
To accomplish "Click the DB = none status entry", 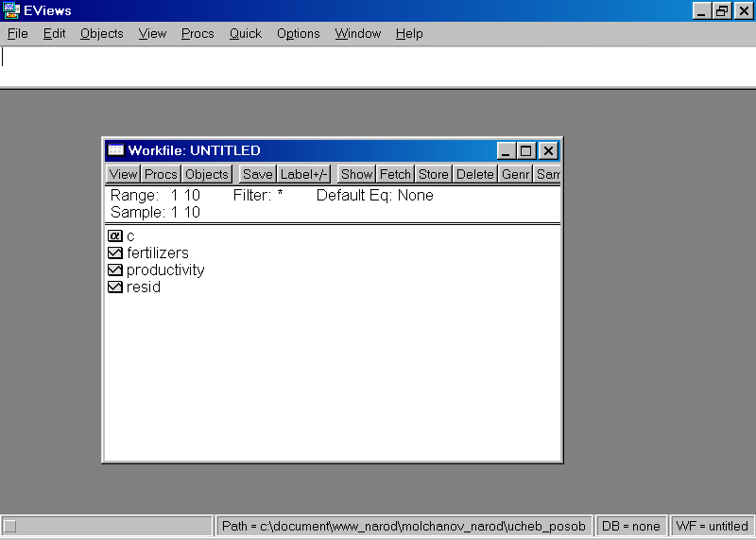I will pos(631,526).
